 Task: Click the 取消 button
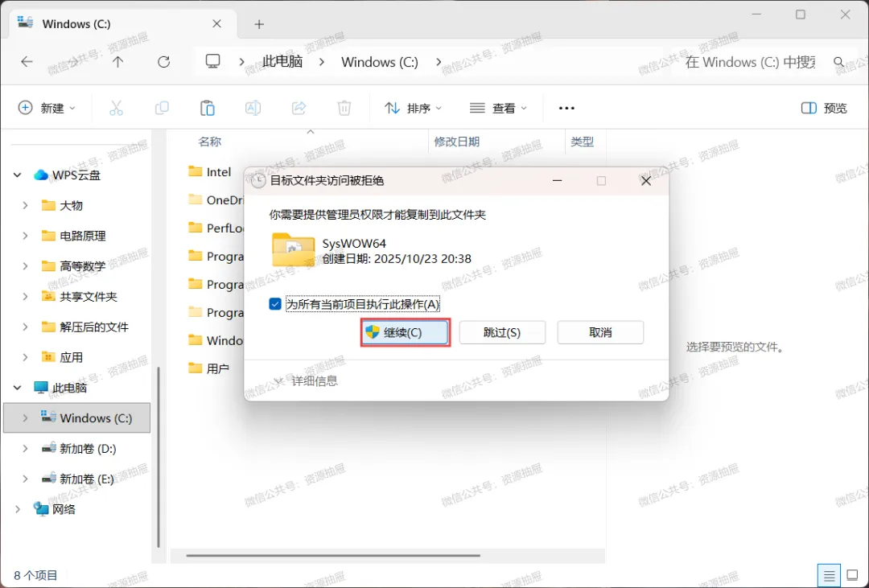pos(600,332)
